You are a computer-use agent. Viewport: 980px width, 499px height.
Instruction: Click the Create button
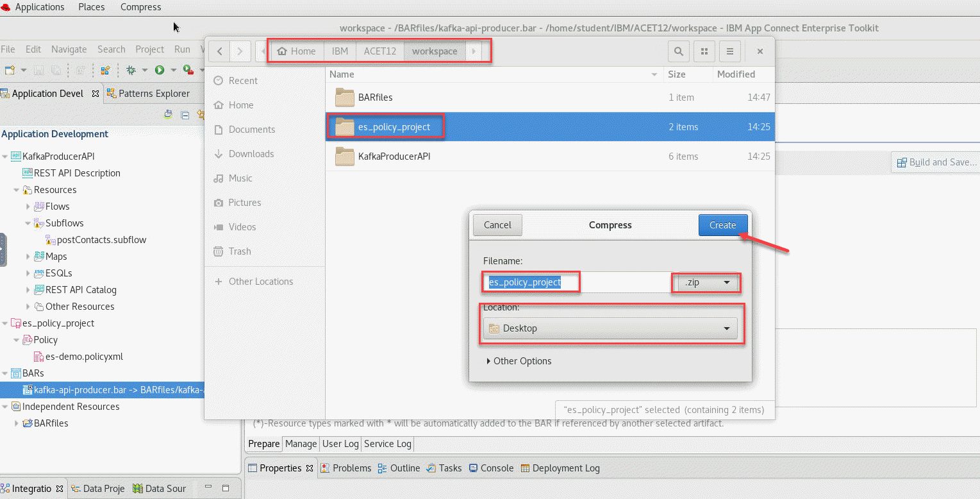(x=722, y=225)
